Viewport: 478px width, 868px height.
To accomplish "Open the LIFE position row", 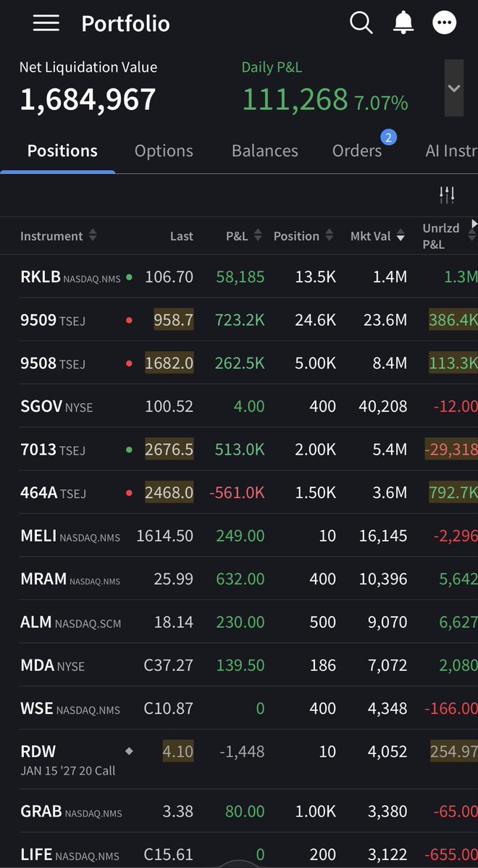I will pos(239,851).
